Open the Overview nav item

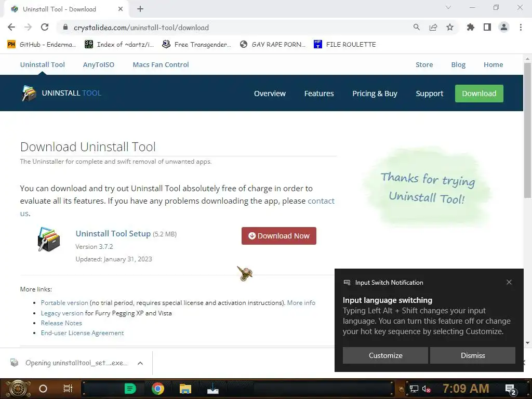coord(270,94)
